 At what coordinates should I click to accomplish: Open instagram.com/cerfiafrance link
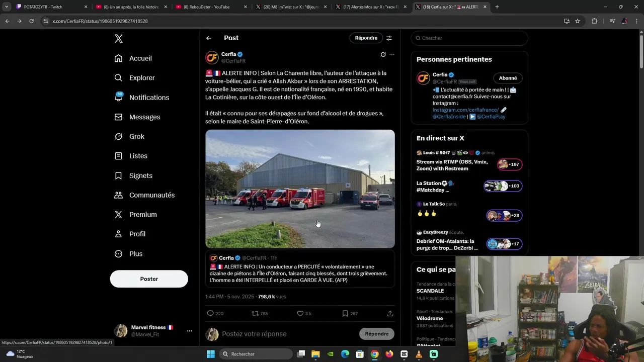point(465,110)
